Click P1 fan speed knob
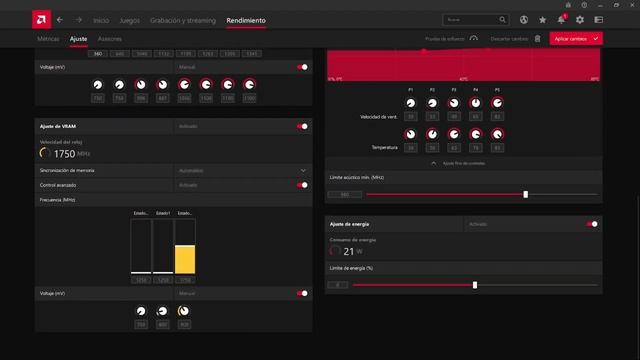 (411, 103)
